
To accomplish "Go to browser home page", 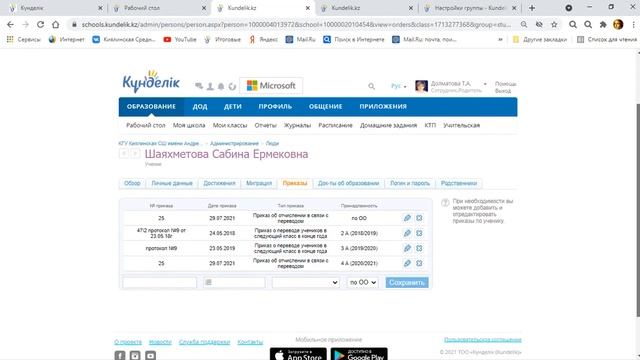I will pos(56,24).
